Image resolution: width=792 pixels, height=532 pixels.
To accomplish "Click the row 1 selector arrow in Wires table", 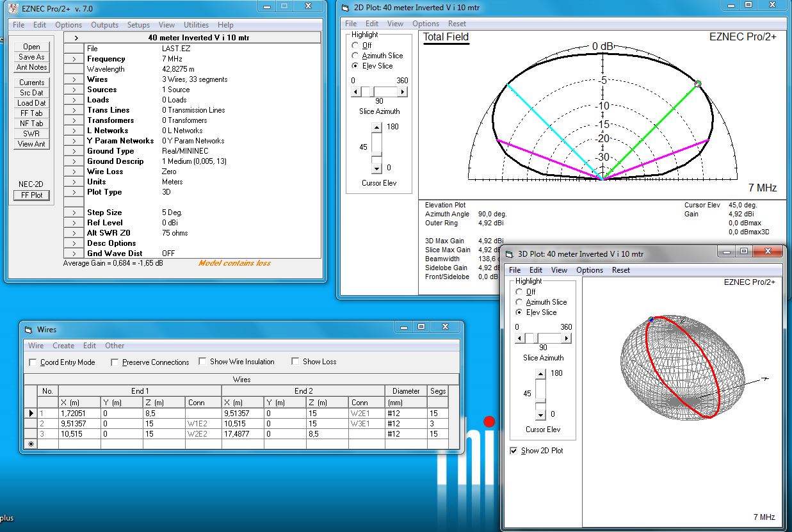I will click(31, 414).
